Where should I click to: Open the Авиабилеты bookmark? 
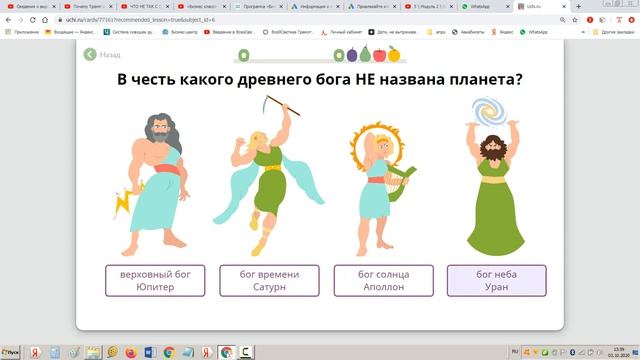click(468, 32)
